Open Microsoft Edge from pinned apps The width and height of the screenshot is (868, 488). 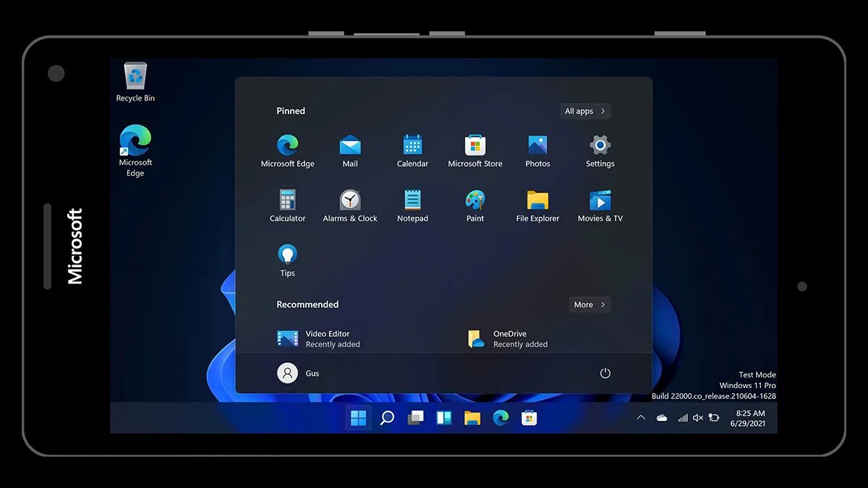[x=287, y=151]
